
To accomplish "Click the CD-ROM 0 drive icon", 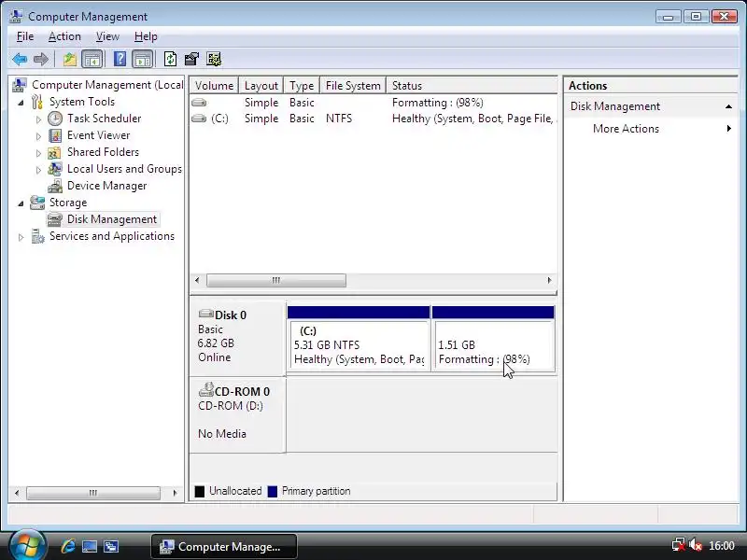I will point(205,390).
